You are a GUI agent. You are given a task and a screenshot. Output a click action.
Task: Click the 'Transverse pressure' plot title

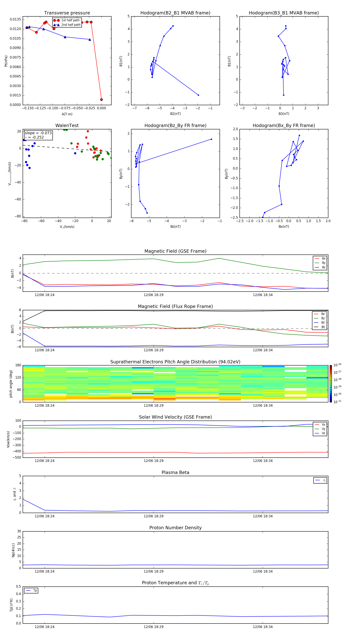pyautogui.click(x=67, y=13)
